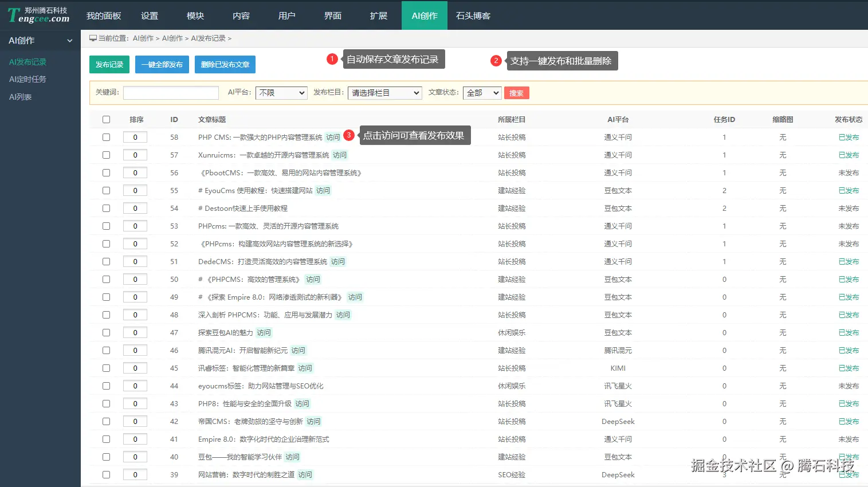Click 访问 for 探索 Empire 8.0 article
The image size is (868, 487).
pyautogui.click(x=355, y=297)
